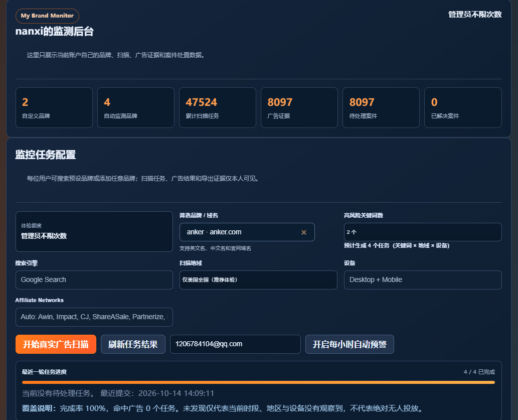Screen dimensions: 518x420
Task: Click the nanxi的监测后台 title
Action: (x=55, y=32)
